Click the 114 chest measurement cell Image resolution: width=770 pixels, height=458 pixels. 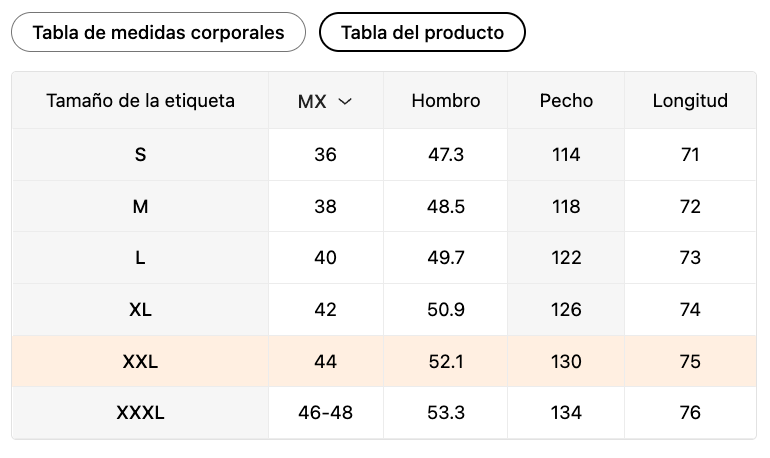click(x=566, y=155)
